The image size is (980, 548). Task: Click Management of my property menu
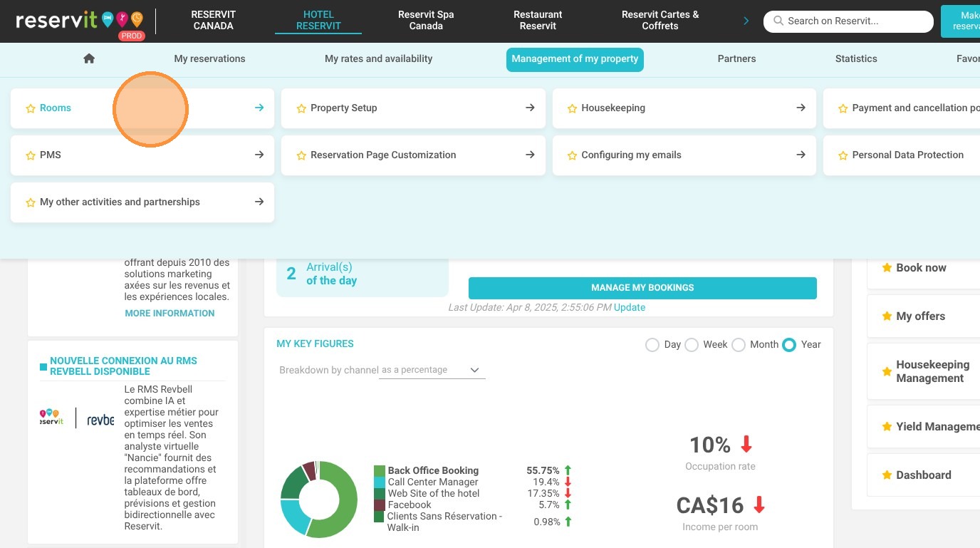pos(575,59)
